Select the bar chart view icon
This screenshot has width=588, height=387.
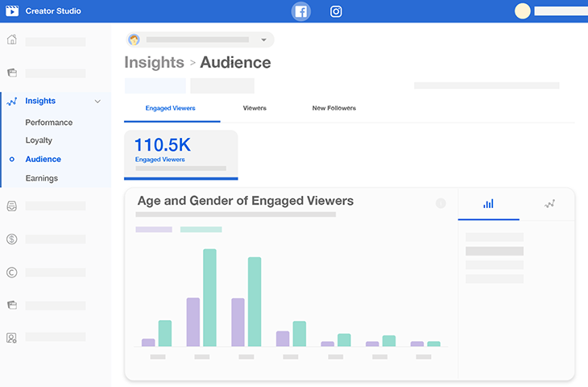coord(488,204)
